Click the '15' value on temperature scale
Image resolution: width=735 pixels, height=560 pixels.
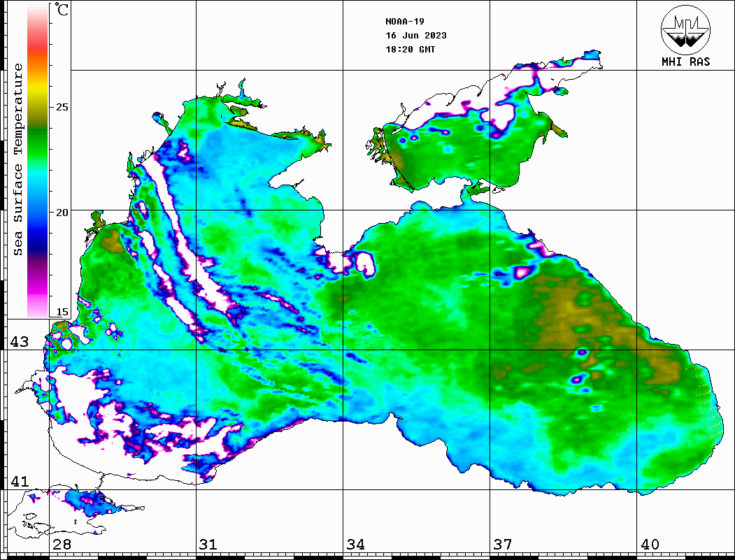pos(62,312)
